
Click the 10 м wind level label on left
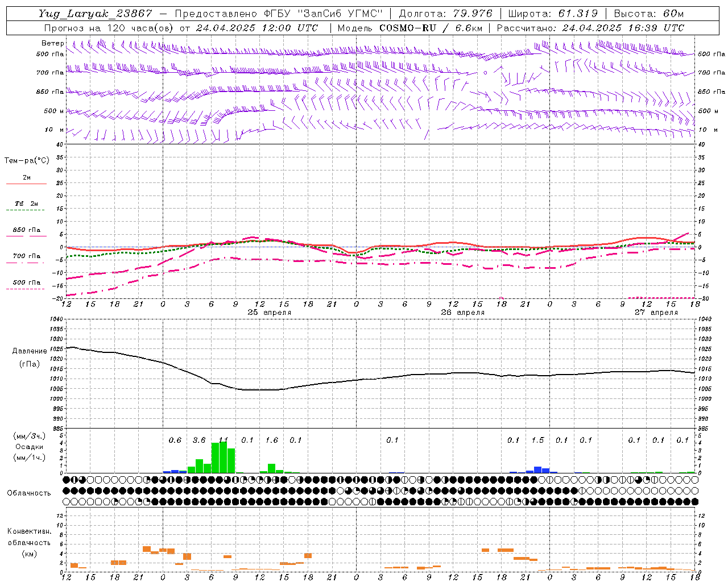[x=54, y=130]
